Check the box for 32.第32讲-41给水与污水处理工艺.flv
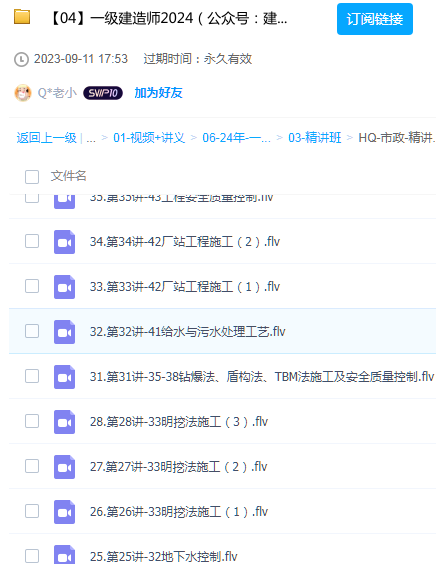Image resolution: width=436 pixels, height=564 pixels. tap(32, 331)
